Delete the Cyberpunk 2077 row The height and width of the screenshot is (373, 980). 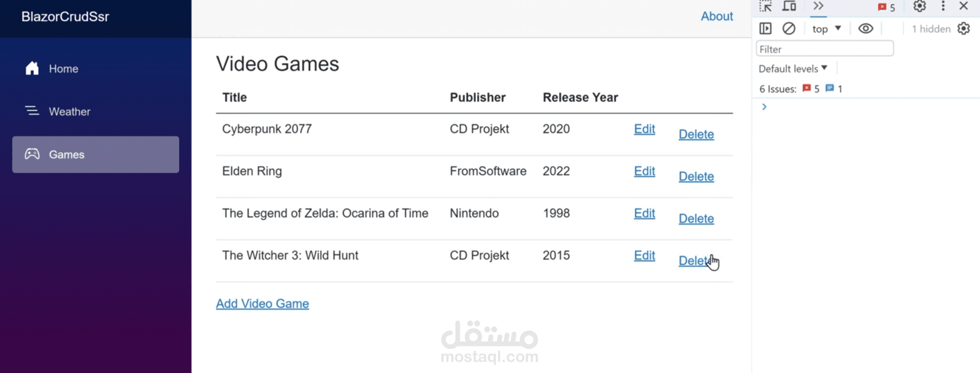pyautogui.click(x=696, y=134)
